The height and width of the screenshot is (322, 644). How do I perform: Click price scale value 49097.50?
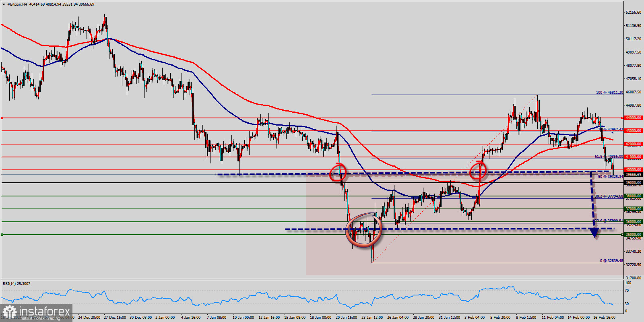point(634,52)
